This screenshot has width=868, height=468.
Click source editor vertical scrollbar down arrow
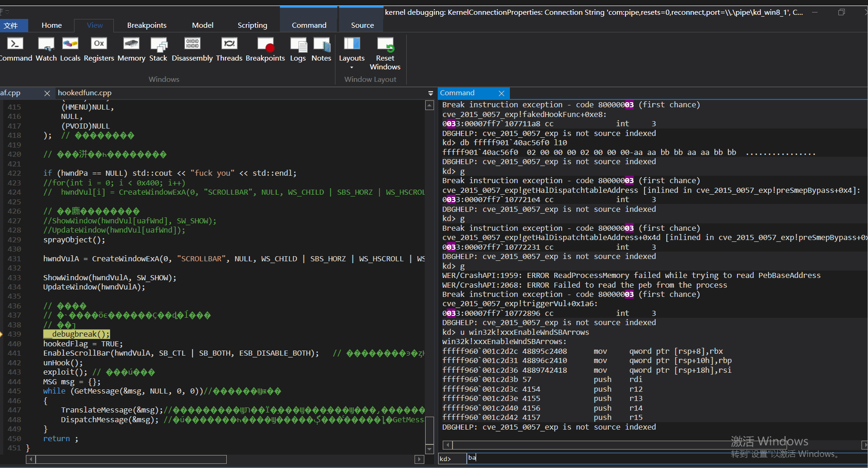pos(429,449)
